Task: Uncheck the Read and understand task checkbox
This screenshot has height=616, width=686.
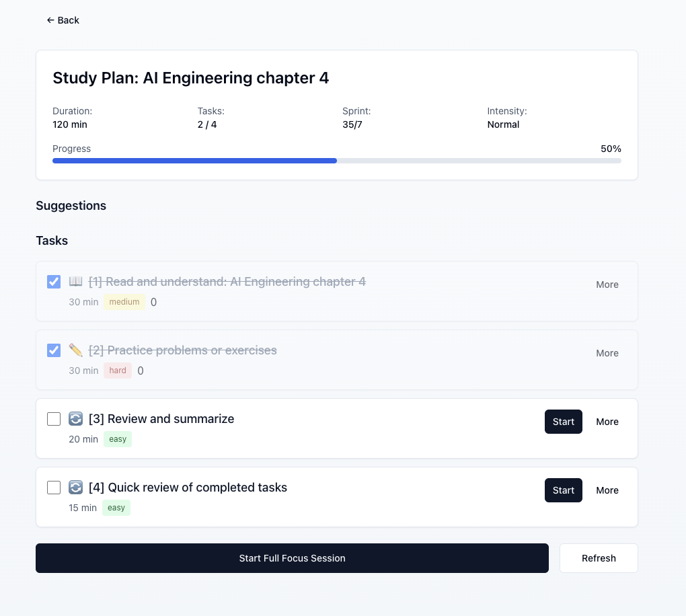Action: [x=54, y=282]
